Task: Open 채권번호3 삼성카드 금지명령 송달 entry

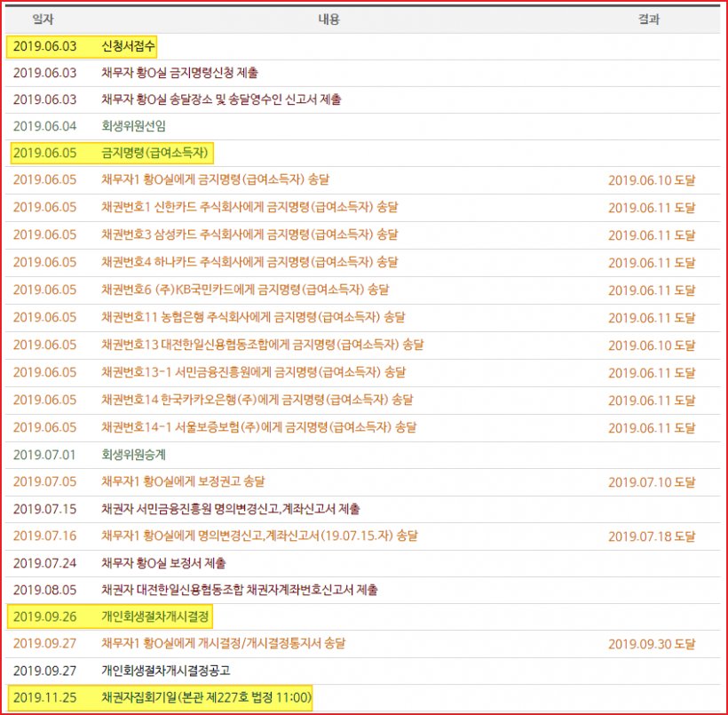Action: point(249,234)
